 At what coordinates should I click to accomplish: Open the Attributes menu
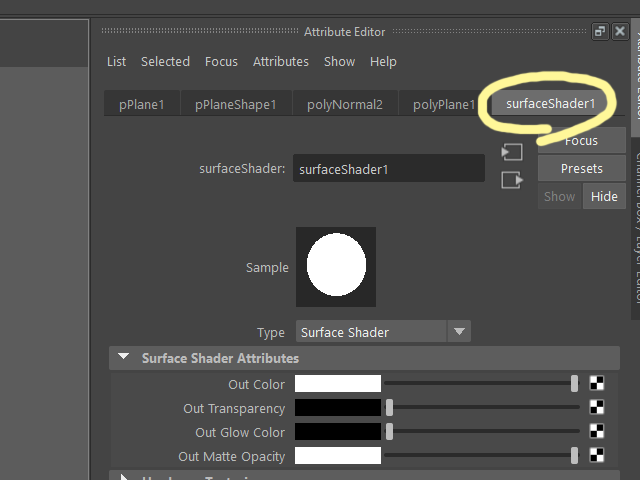[x=281, y=62]
